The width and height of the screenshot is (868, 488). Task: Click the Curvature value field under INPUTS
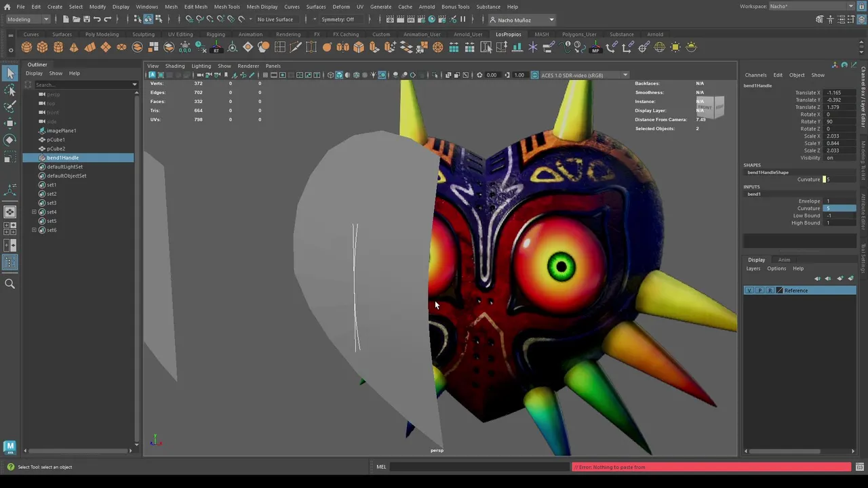click(840, 209)
